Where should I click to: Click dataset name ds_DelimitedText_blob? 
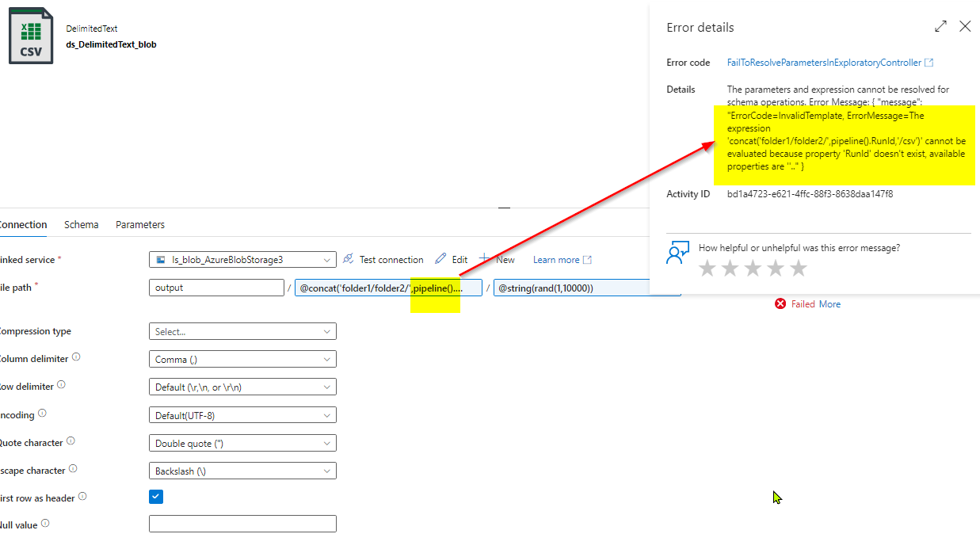[x=111, y=44]
